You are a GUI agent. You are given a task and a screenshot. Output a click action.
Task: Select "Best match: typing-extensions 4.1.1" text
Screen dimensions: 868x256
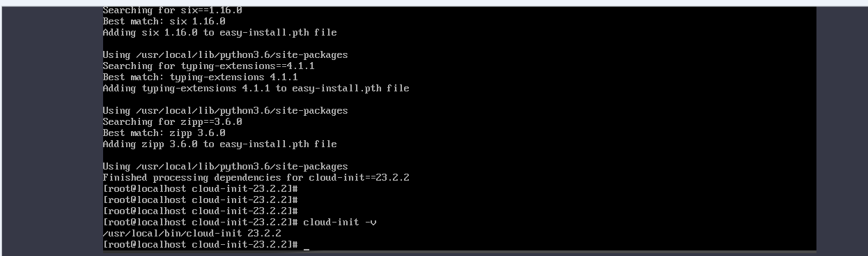tap(200, 77)
